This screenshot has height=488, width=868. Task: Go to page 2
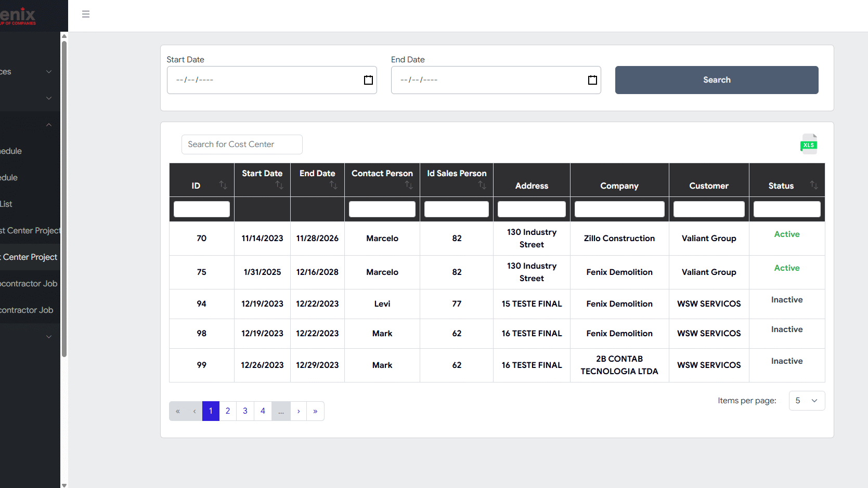[228, 411]
